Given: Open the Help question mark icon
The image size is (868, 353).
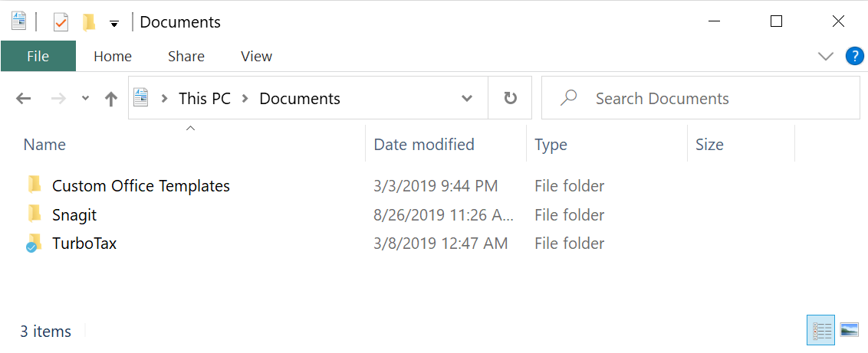Looking at the screenshot, I should [854, 56].
